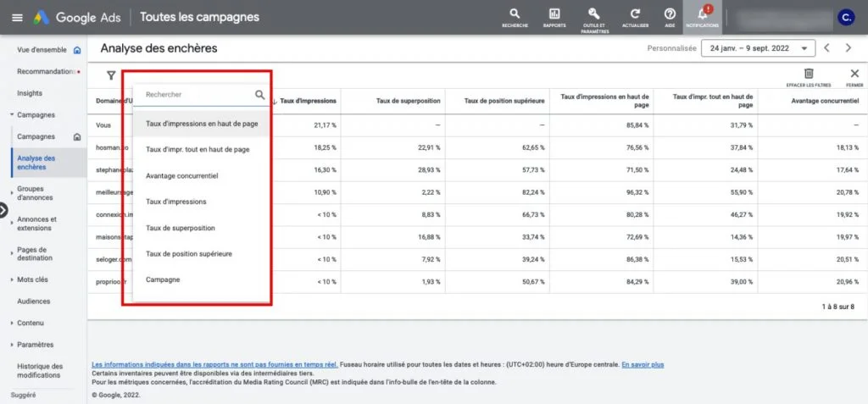Sort by Taux d'impr. tout en haut header
The image size is (868, 404).
coord(713,101)
